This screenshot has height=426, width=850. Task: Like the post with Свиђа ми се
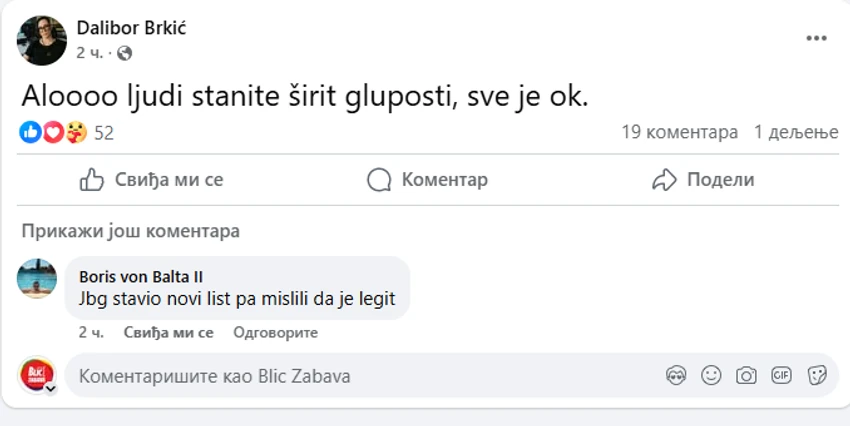point(151,180)
